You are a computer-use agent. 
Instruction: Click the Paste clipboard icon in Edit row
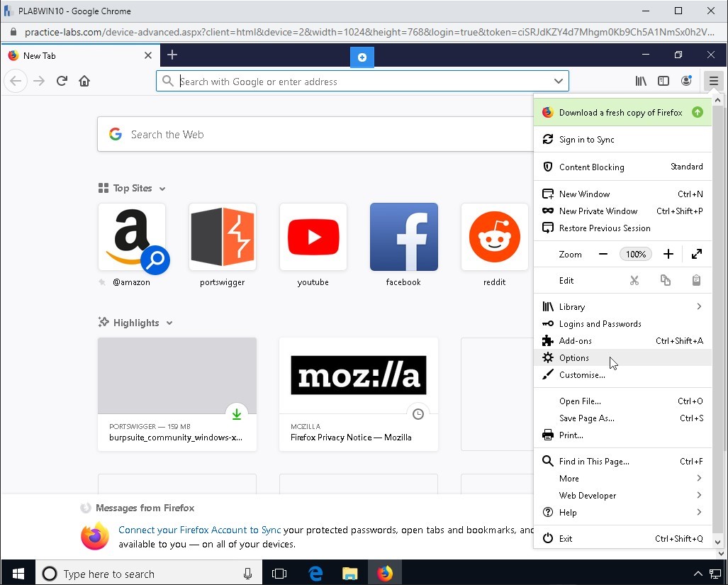pyautogui.click(x=696, y=280)
